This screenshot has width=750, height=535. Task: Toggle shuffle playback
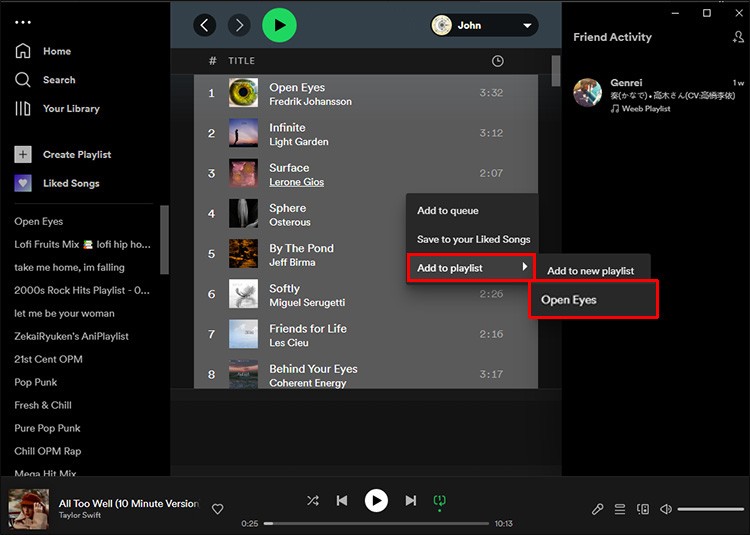[x=313, y=501]
